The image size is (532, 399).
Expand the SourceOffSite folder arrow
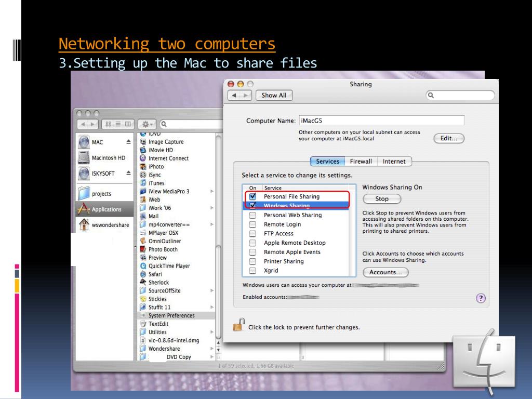212,290
